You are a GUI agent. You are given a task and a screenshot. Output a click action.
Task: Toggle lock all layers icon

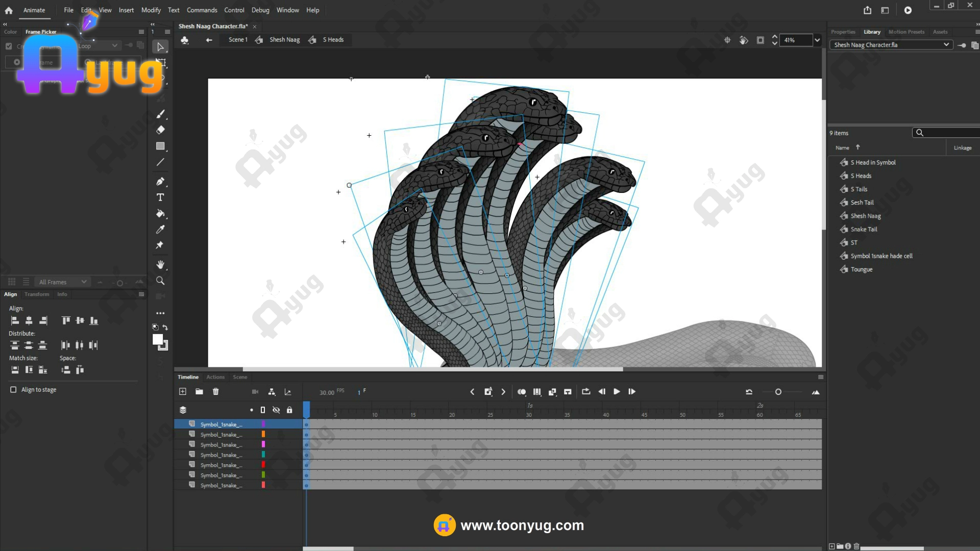point(289,410)
